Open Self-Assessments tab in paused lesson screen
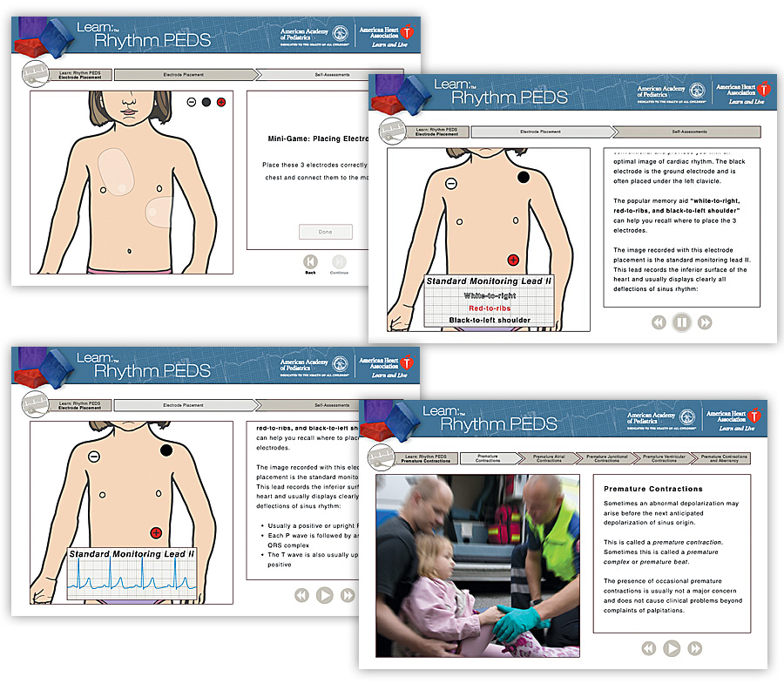This screenshot has height=697, width=784. click(x=687, y=132)
